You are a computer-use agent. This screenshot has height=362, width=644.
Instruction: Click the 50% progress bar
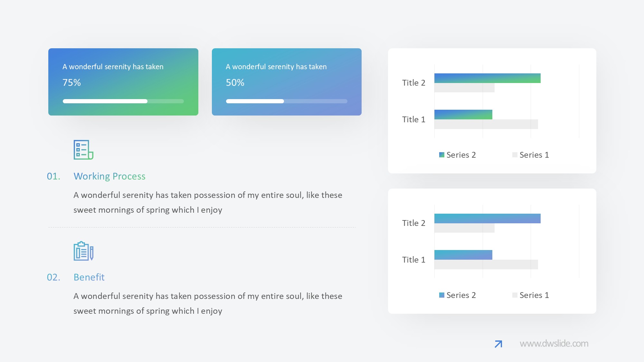pyautogui.click(x=287, y=101)
